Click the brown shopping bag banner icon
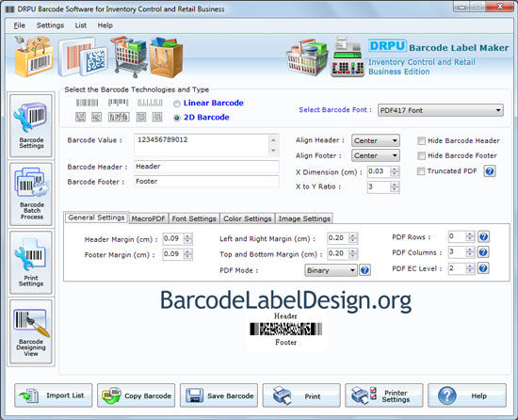Viewport: 518px width, 420px height. click(166, 57)
